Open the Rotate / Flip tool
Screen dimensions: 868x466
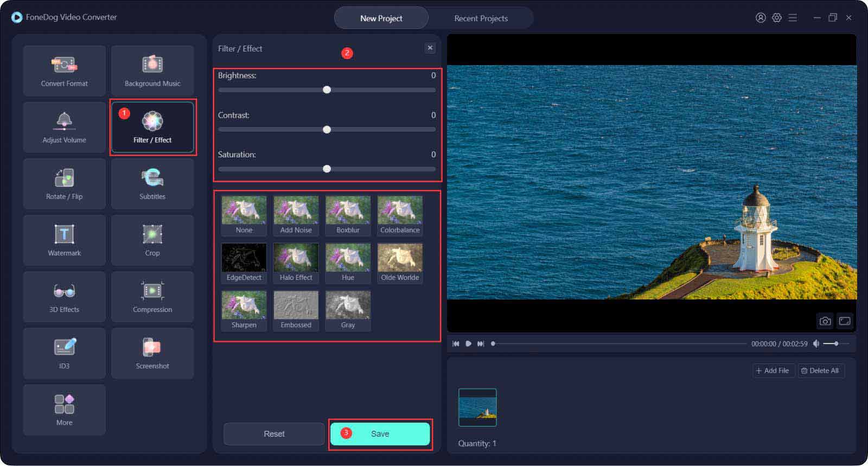[64, 184]
